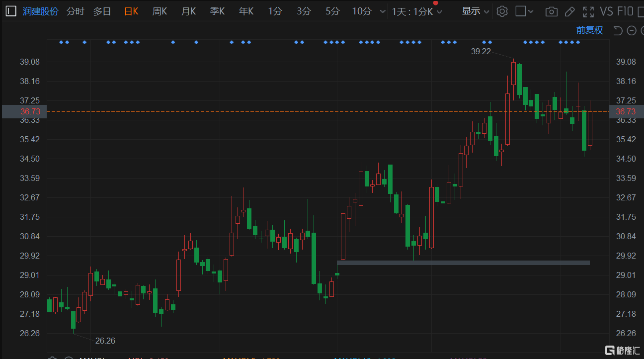This screenshot has height=359, width=644.
Task: Enter fullscreen chart mode
Action: [588, 11]
